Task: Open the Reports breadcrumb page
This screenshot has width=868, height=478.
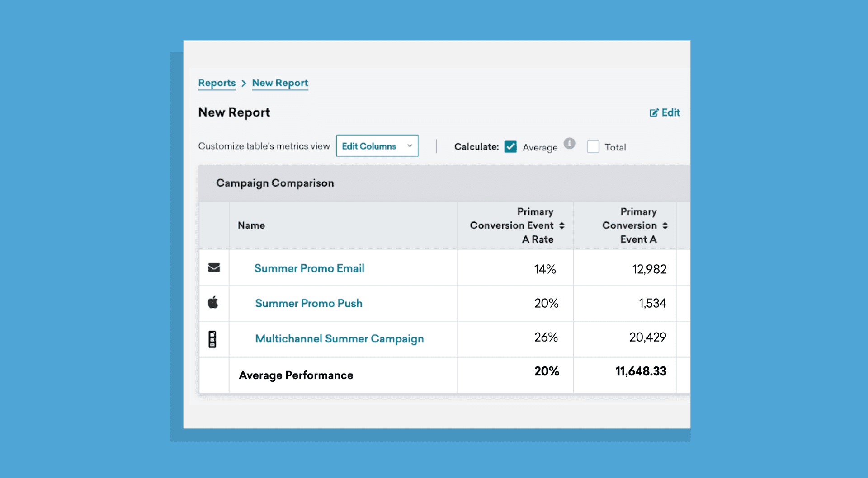Action: (x=217, y=83)
